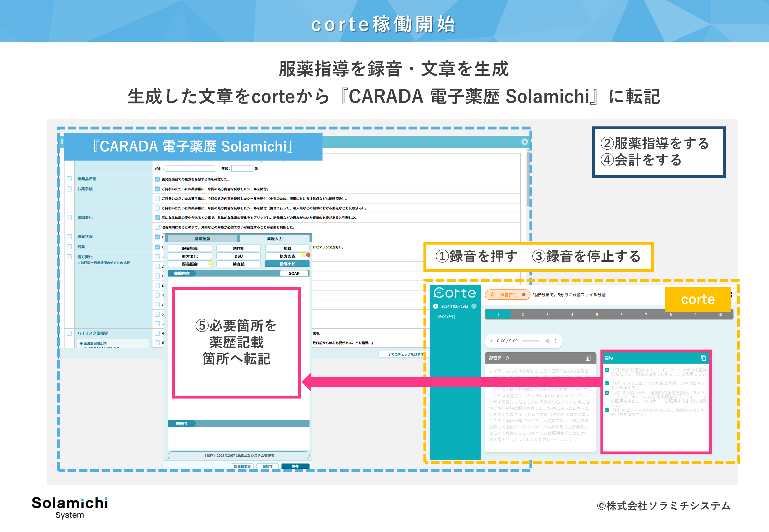Mute playback with the speaker icon

[548, 341]
